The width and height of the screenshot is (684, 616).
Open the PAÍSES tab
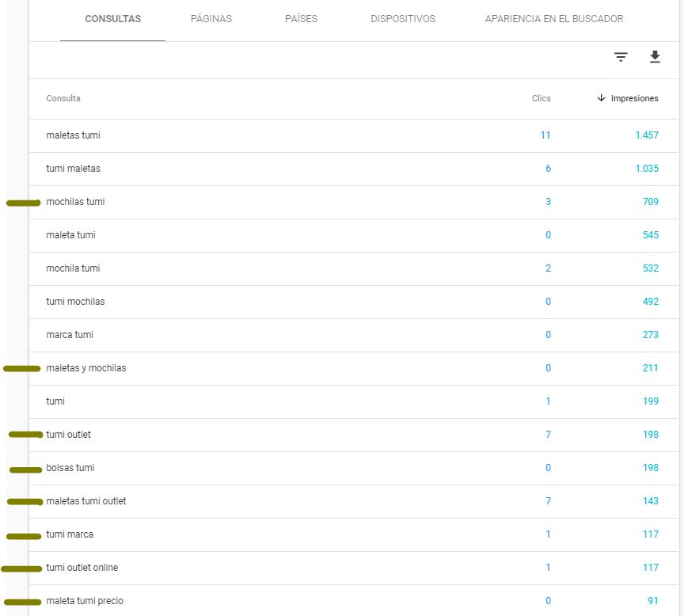click(301, 19)
